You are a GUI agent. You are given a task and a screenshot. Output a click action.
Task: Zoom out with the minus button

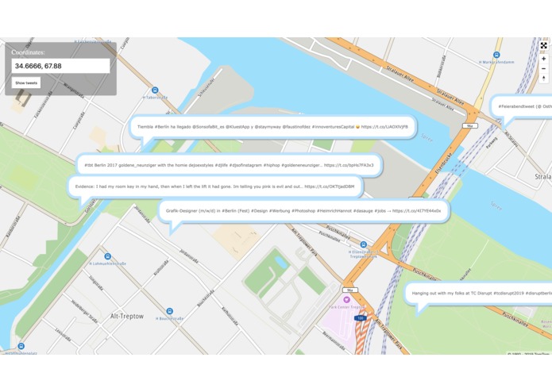point(543,68)
